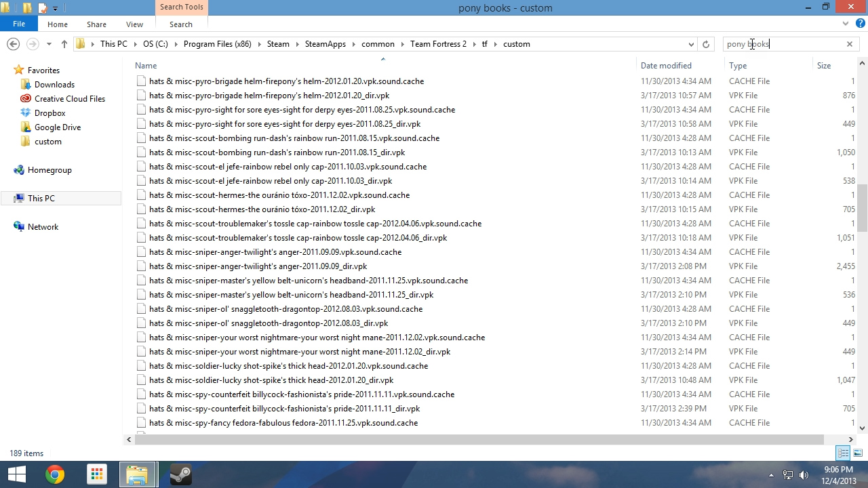Open the recent locations dropdown
Image resolution: width=868 pixels, height=488 pixels.
(49, 44)
